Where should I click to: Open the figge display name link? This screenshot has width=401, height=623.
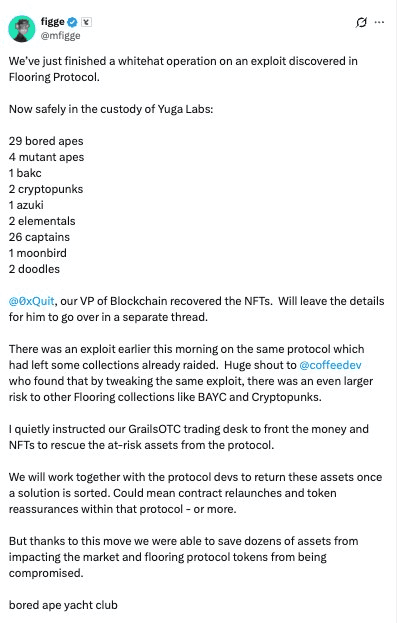click(x=52, y=22)
